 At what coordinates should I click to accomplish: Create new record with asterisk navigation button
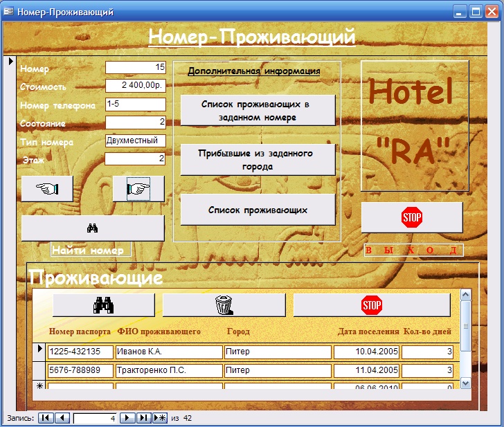coord(160,418)
